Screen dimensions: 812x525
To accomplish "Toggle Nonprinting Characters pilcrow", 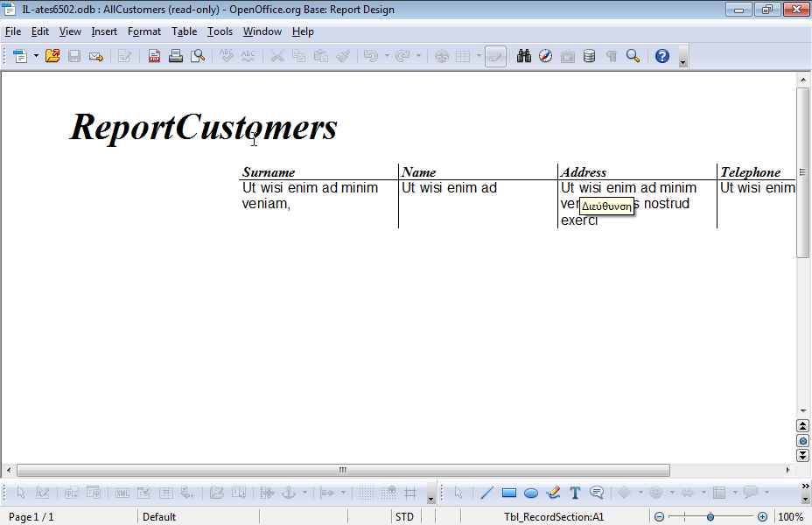I will point(611,56).
